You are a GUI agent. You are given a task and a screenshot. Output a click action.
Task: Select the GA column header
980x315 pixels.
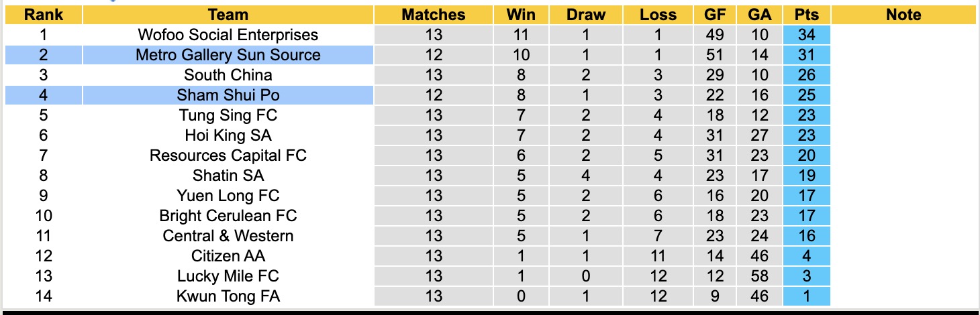coord(759,15)
